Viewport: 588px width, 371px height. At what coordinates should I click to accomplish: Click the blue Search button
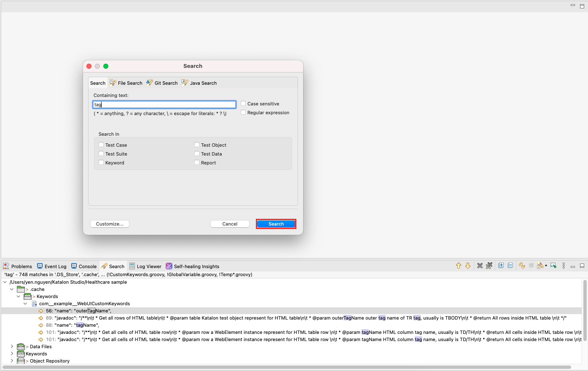click(x=276, y=224)
